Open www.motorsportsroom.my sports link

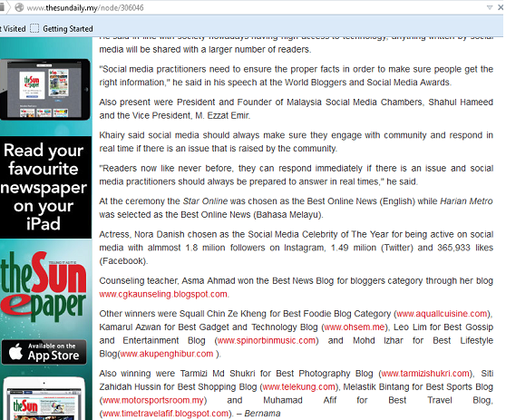click(x=153, y=400)
